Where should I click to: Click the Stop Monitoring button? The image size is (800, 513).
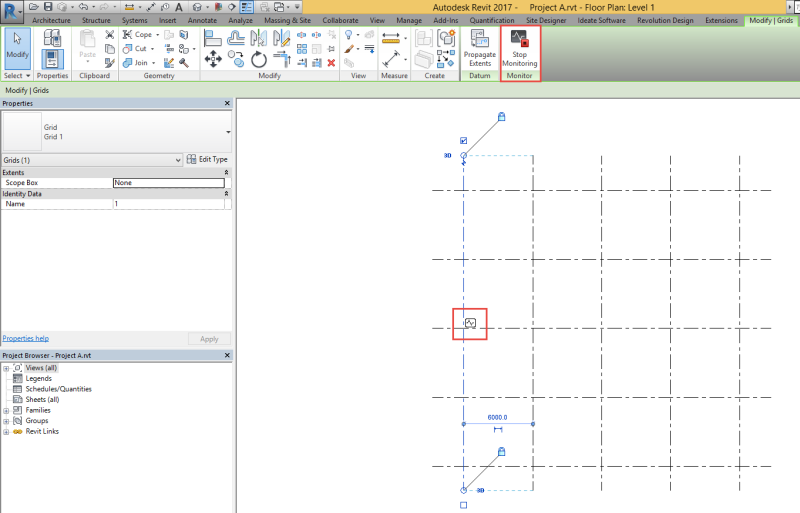pos(519,49)
